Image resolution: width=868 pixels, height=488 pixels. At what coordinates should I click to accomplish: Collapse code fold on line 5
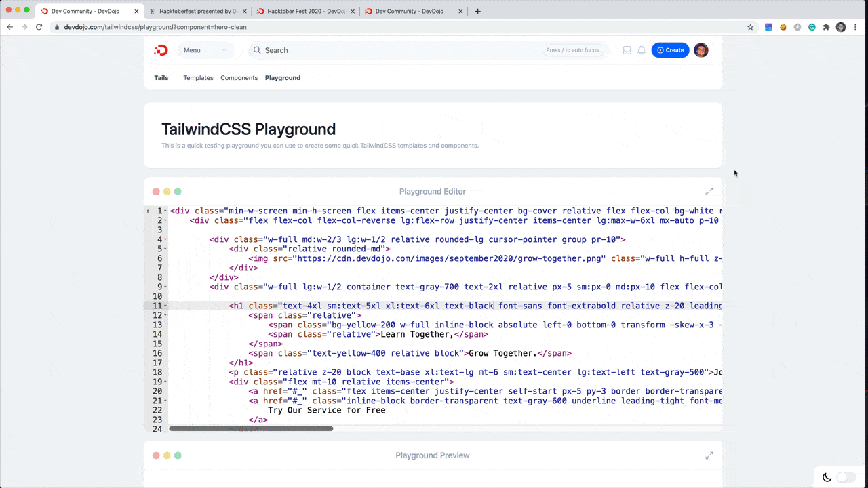coord(166,249)
